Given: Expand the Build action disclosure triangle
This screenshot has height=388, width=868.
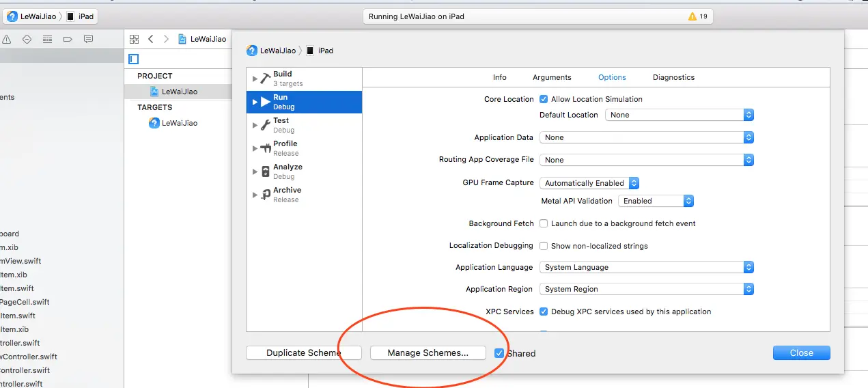Looking at the screenshot, I should (x=255, y=79).
